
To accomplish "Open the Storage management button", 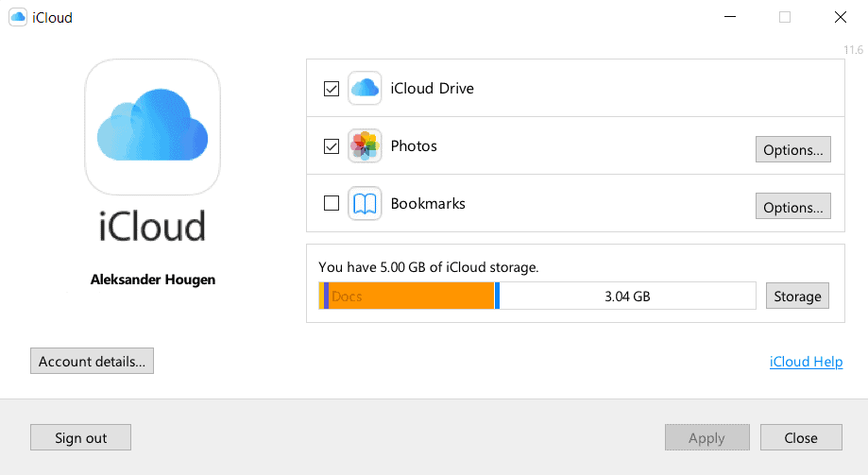I will pos(797,297).
